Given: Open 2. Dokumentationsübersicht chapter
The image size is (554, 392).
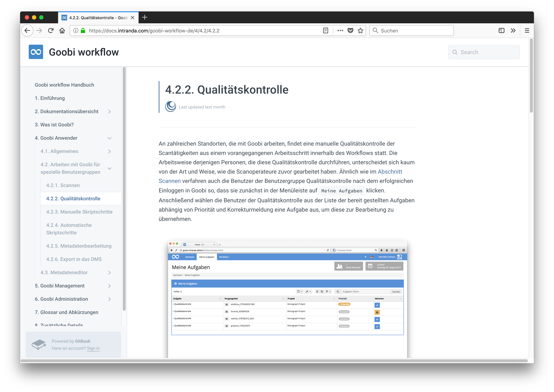Looking at the screenshot, I should (x=66, y=111).
